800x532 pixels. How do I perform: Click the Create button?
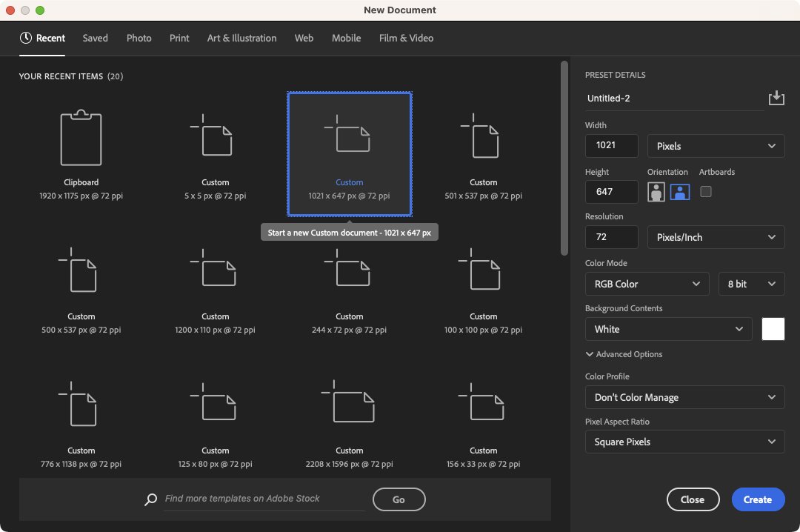click(758, 500)
